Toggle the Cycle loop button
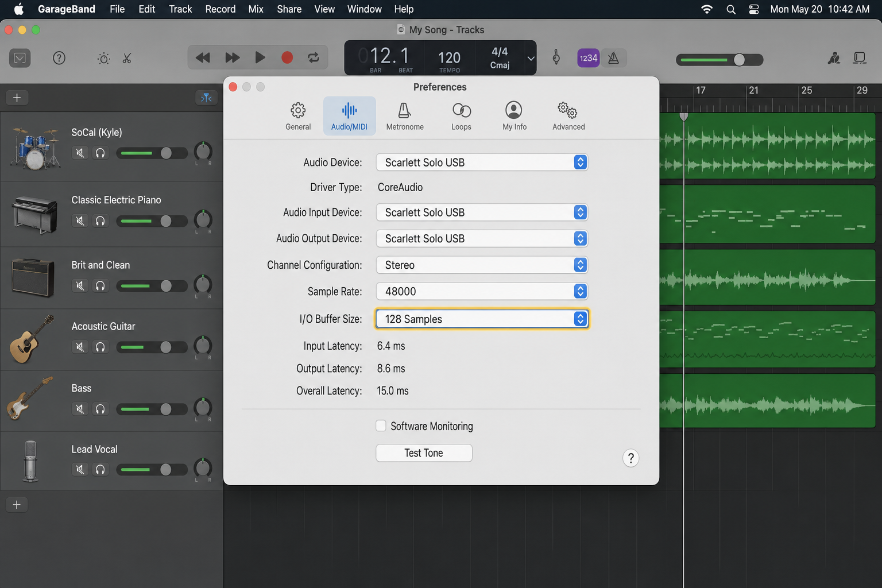The height and width of the screenshot is (588, 882). point(314,57)
